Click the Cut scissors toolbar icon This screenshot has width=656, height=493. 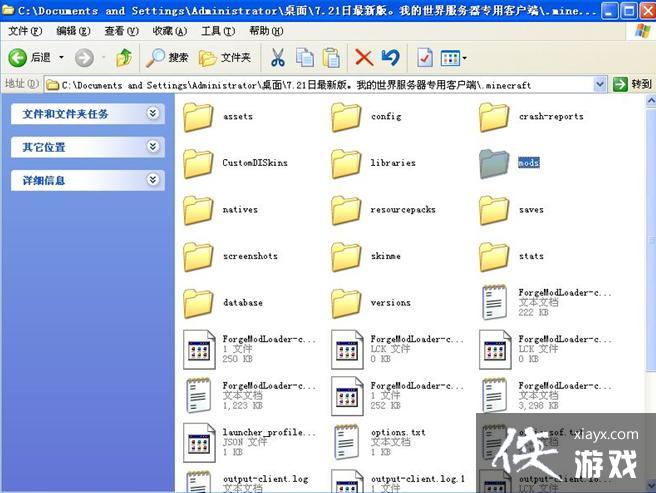coord(277,58)
